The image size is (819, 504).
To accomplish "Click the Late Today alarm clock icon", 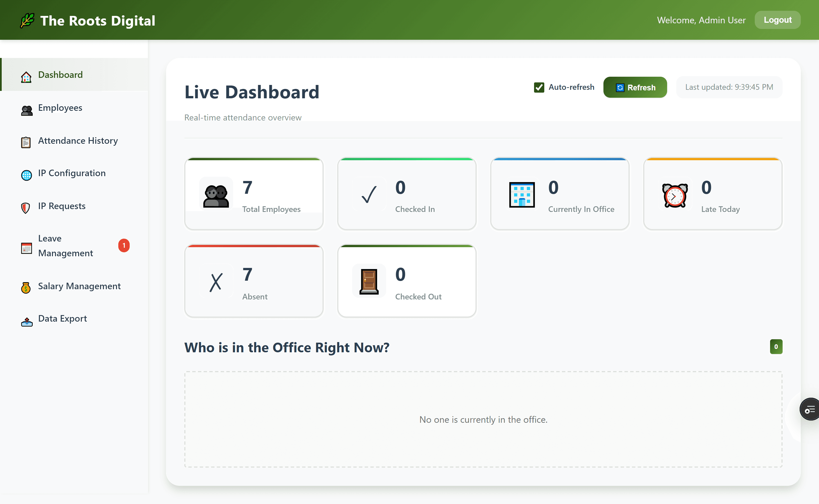I will [x=675, y=196].
